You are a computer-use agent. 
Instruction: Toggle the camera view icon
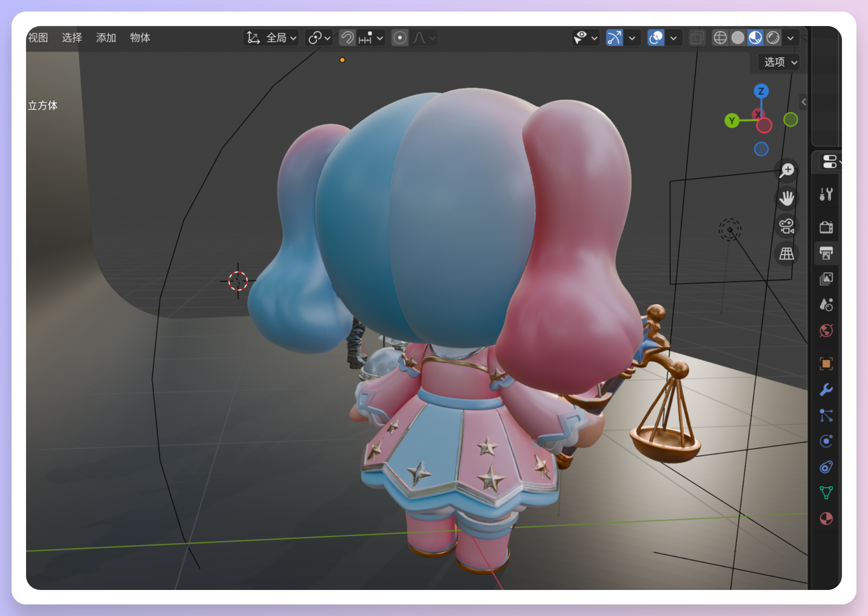(x=787, y=226)
